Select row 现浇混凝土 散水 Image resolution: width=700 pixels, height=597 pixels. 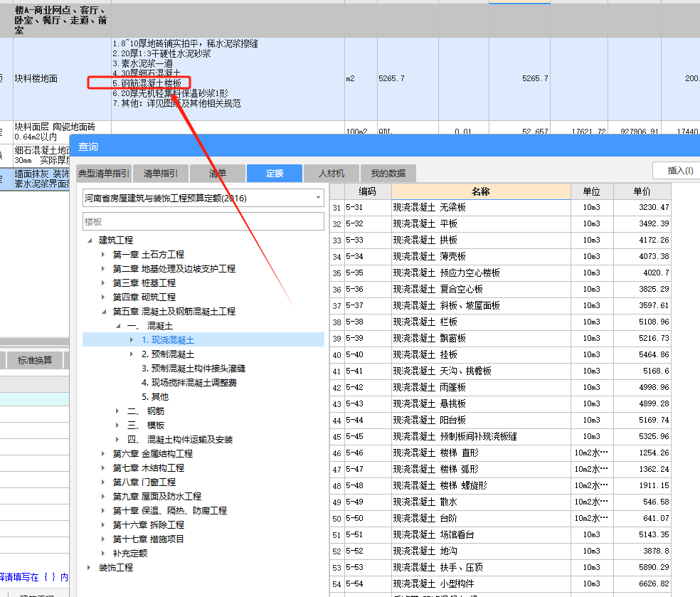[500, 502]
